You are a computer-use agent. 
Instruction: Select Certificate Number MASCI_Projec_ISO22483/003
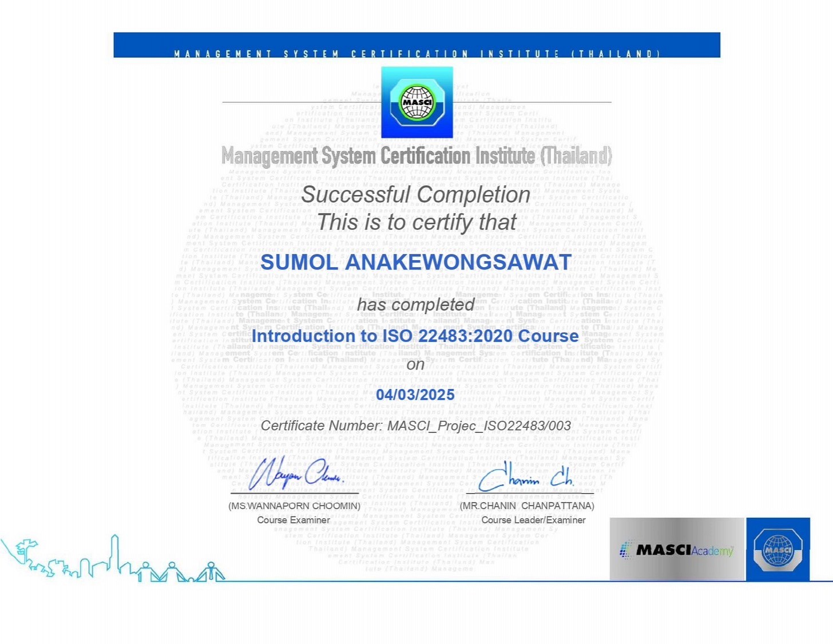(x=416, y=426)
